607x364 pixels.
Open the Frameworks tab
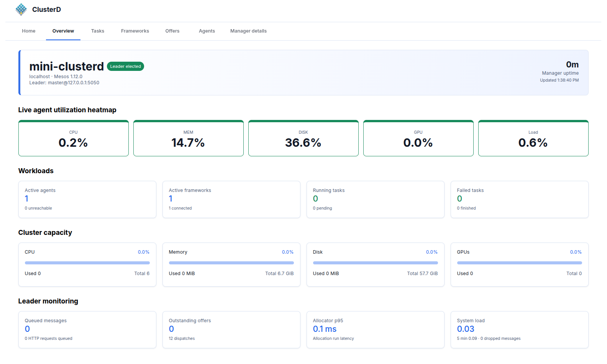pos(135,31)
